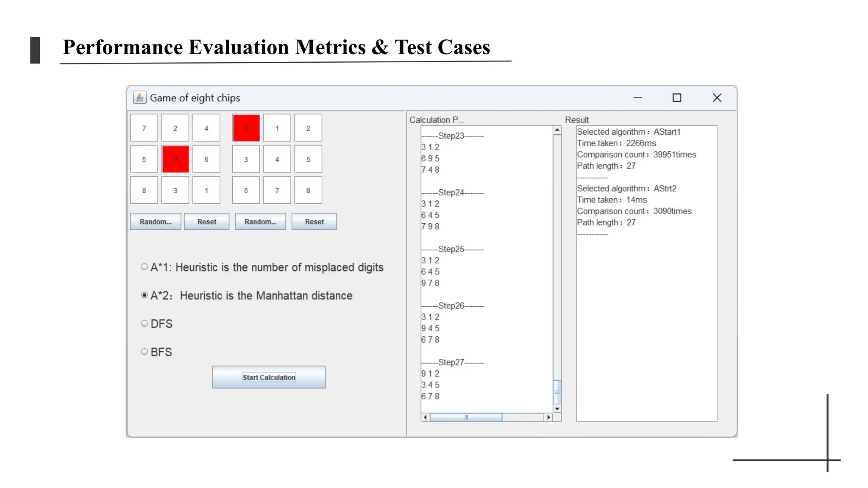Click tile 7 in the right grid bottom row
868x488 pixels.
tap(277, 190)
